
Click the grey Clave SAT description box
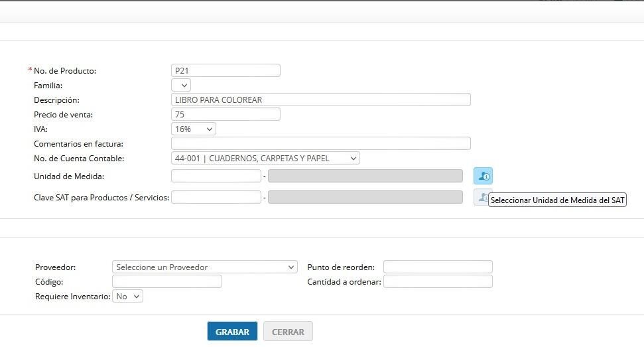pyautogui.click(x=365, y=197)
